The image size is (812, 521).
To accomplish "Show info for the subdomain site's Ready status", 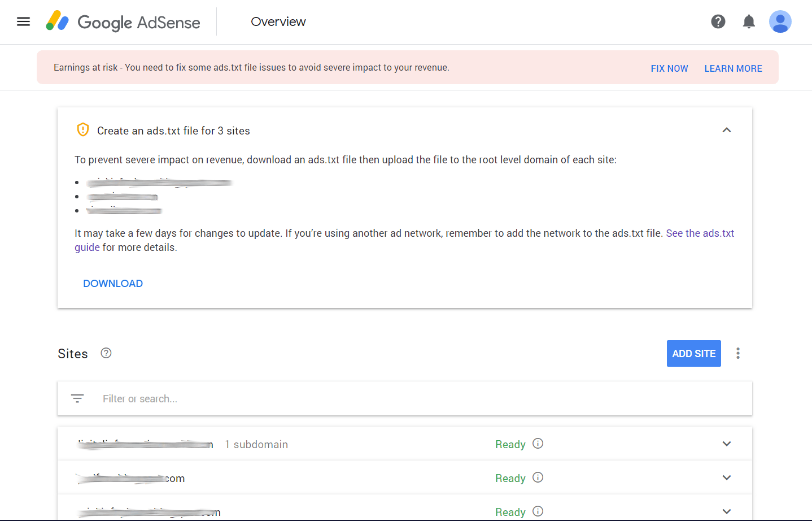I will [x=538, y=444].
